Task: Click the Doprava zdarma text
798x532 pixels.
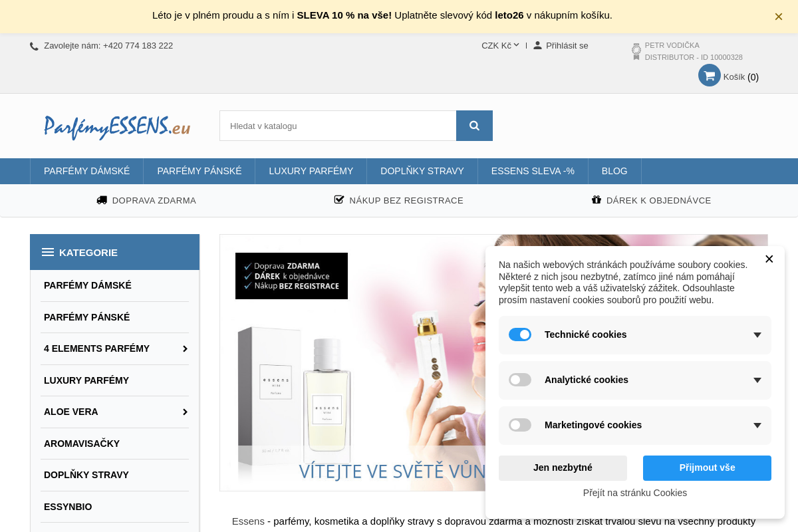Action: click(154, 200)
